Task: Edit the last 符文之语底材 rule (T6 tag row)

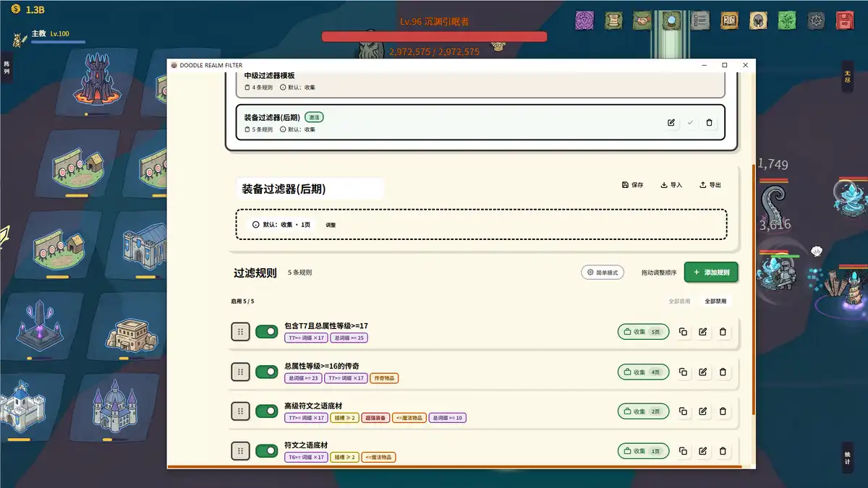Action: pos(702,451)
